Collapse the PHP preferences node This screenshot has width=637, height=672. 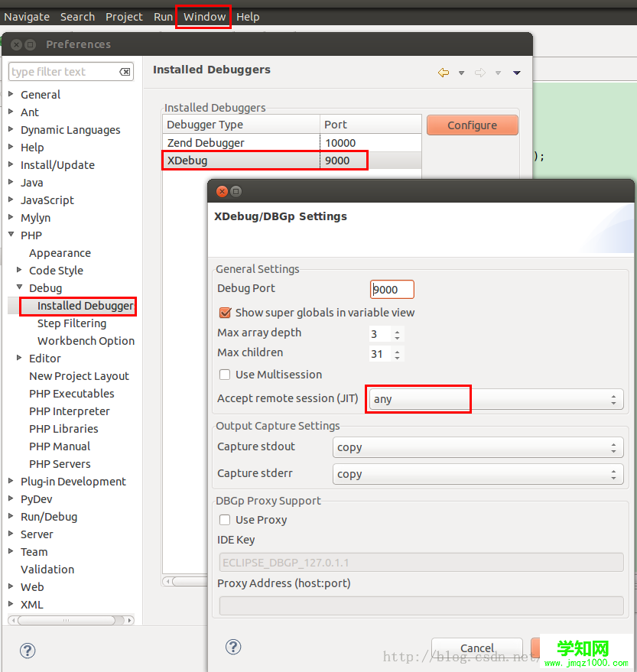(x=11, y=235)
